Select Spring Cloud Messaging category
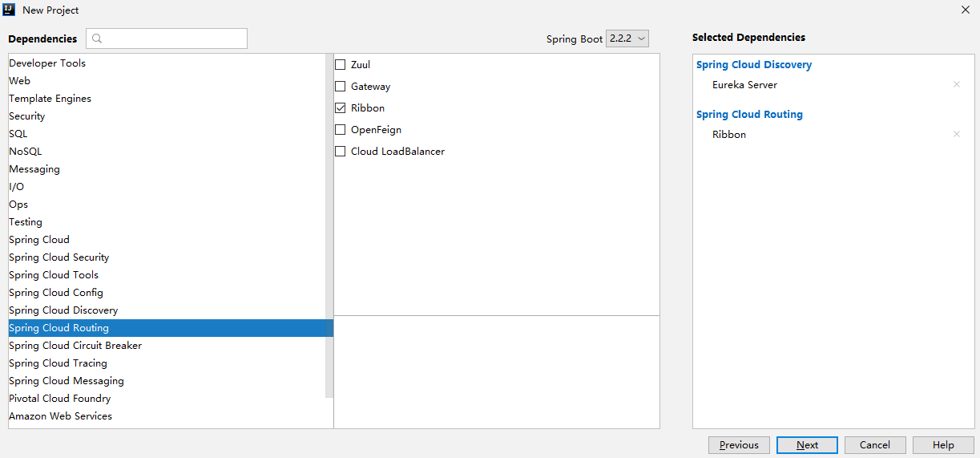The width and height of the screenshot is (980, 458). [x=167, y=381]
